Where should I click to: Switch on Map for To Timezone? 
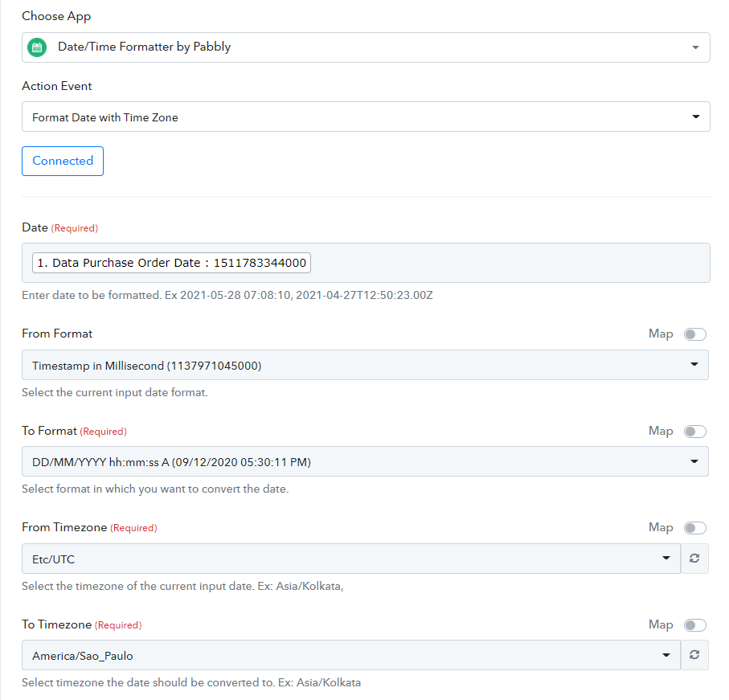(694, 625)
